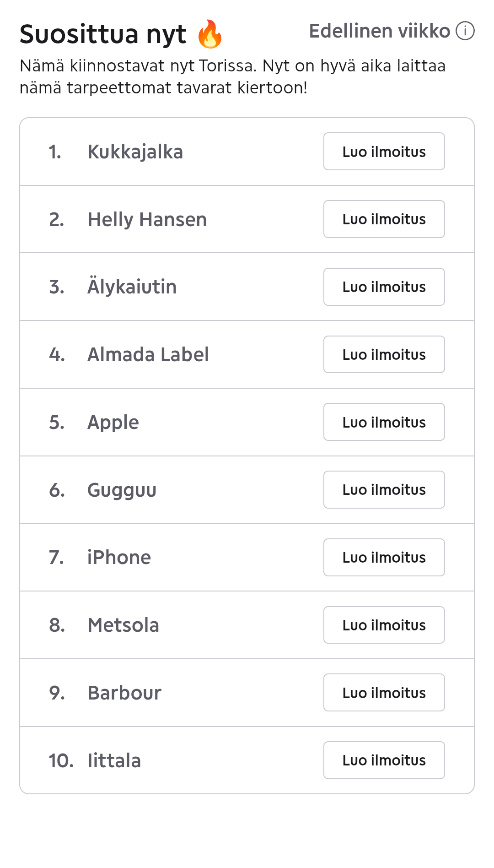Open the Helly Hansen trending entry
The width and height of the screenshot is (494, 868).
coord(147,220)
